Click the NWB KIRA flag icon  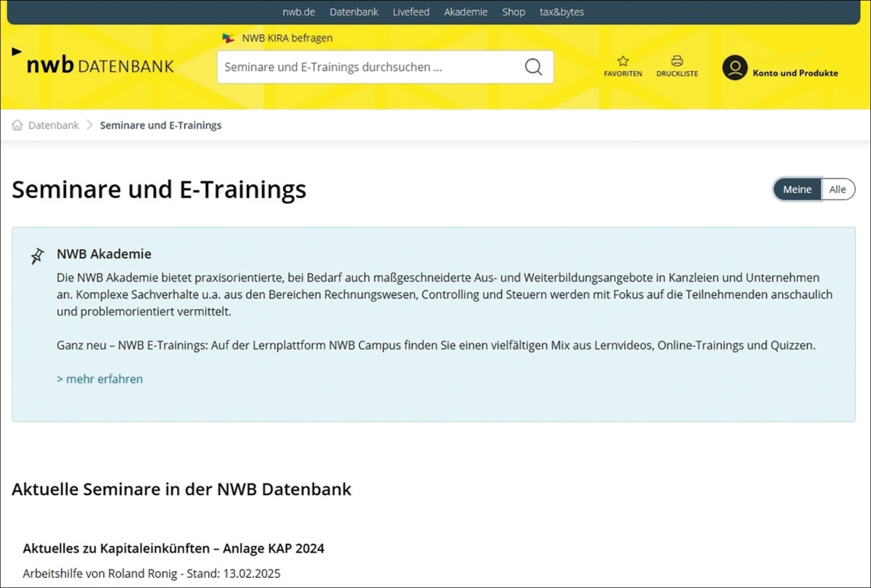pos(229,38)
